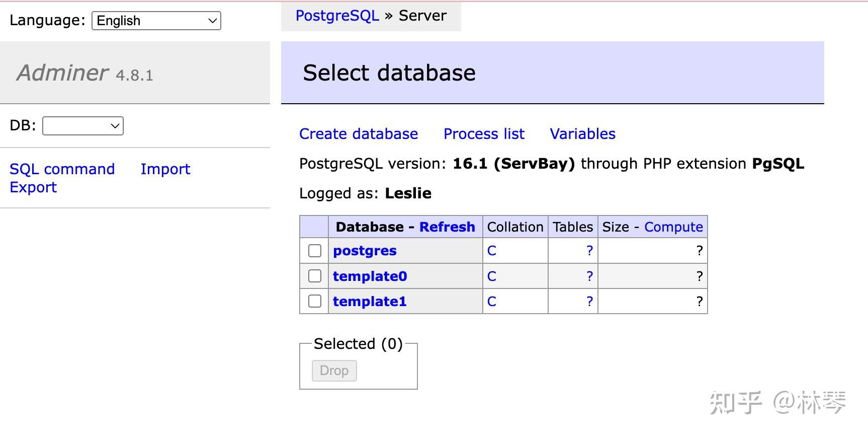The image size is (868, 437).
Task: Refresh the database list
Action: click(x=447, y=227)
